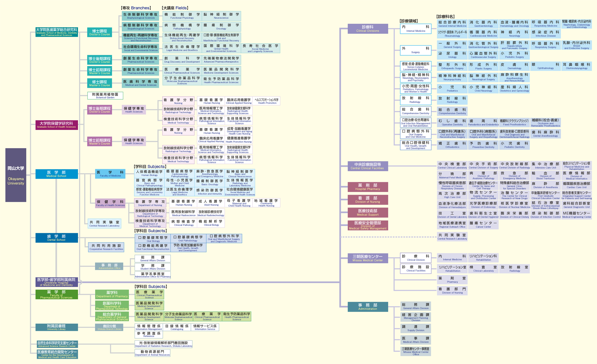Click Medical and Dental Sciences branch
Viewport: 597px width, 364px height.
tap(140, 83)
